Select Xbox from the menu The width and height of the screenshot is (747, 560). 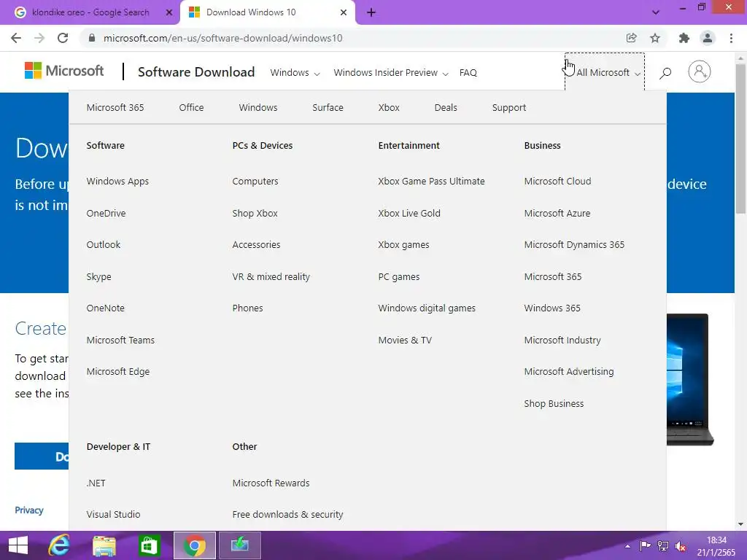click(x=389, y=108)
